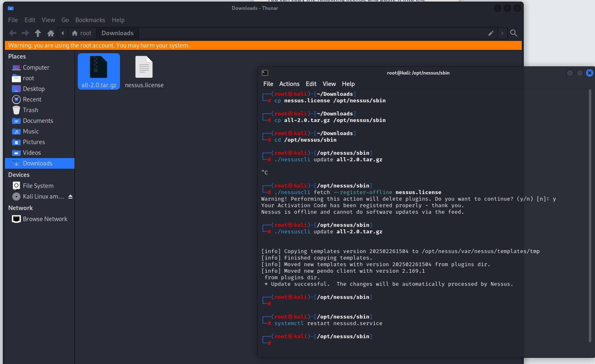The image size is (595, 364).
Task: Open Thunar View menu
Action: 48,20
